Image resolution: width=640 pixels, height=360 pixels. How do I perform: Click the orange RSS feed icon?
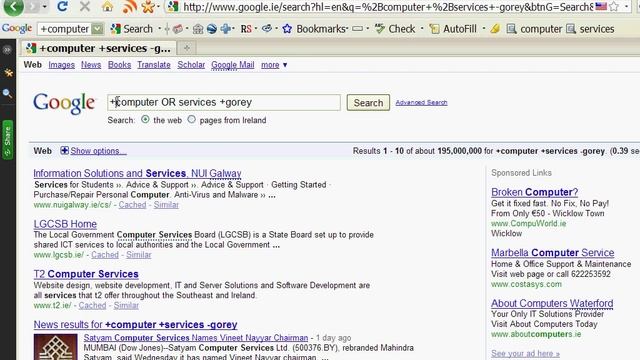[130, 7]
